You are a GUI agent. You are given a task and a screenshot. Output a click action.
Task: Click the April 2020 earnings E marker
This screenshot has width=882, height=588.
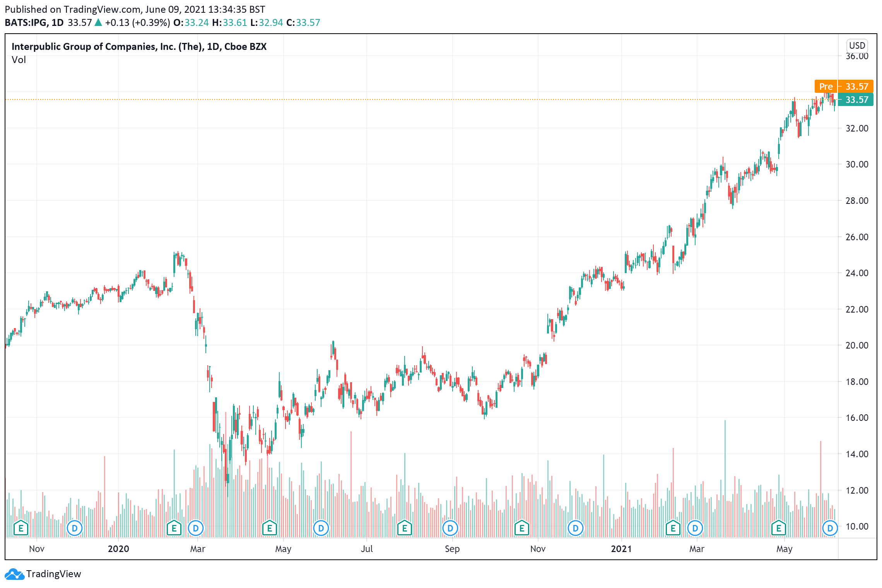[270, 528]
